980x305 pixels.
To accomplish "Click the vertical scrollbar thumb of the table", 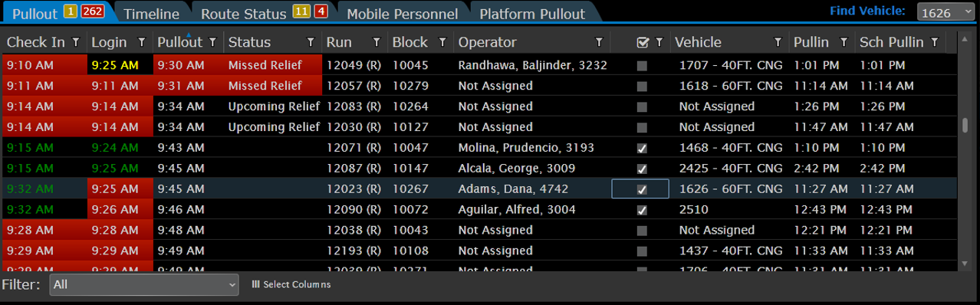I will click(x=965, y=125).
